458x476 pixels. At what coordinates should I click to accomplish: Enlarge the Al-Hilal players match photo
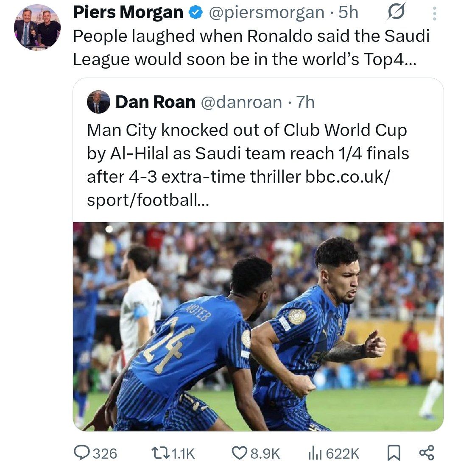pyautogui.click(x=258, y=326)
